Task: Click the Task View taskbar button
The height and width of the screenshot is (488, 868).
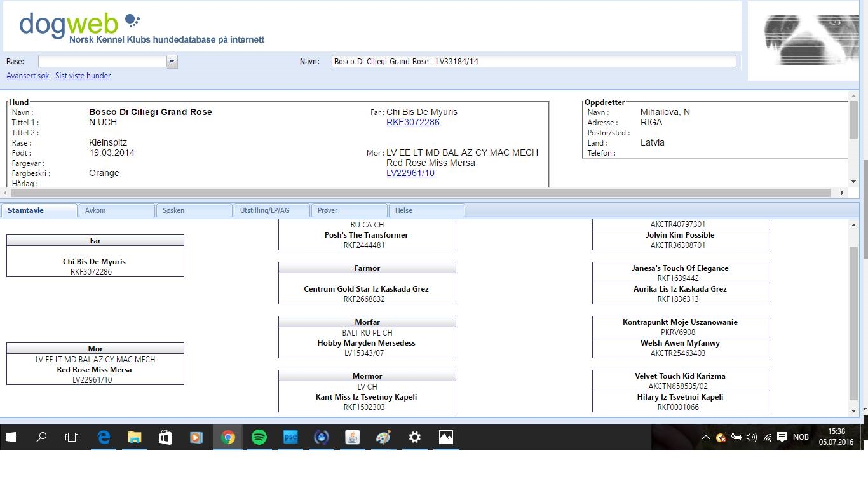Action: [72, 437]
